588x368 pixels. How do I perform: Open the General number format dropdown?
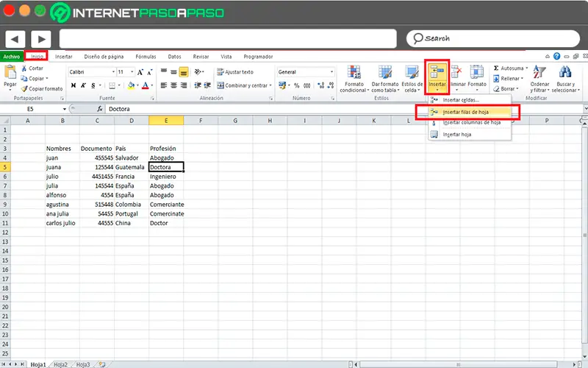click(331, 71)
